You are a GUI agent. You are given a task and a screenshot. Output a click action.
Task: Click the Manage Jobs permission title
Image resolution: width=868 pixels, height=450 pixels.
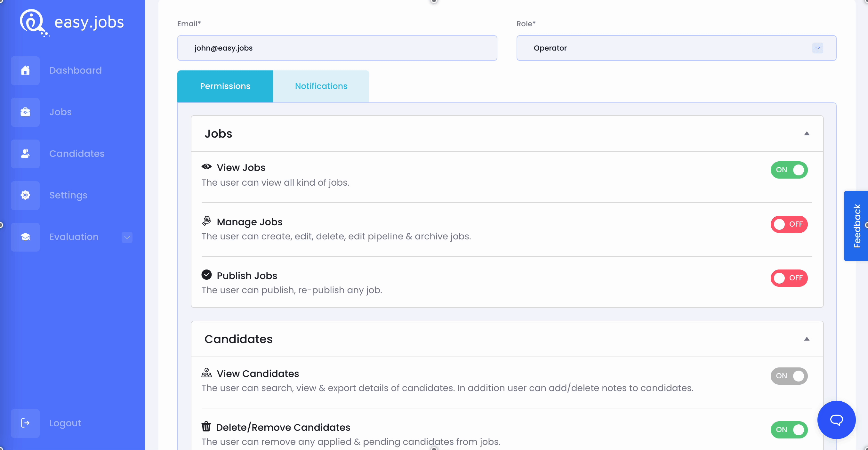click(249, 222)
